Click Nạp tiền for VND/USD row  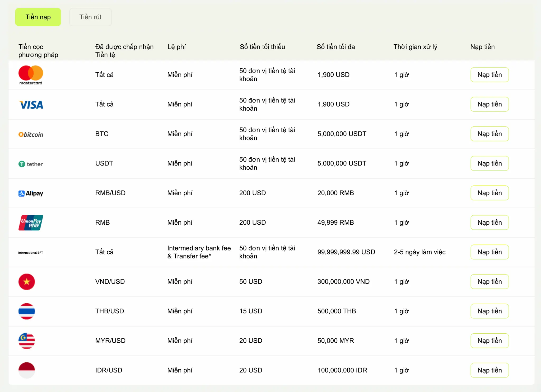489,282
